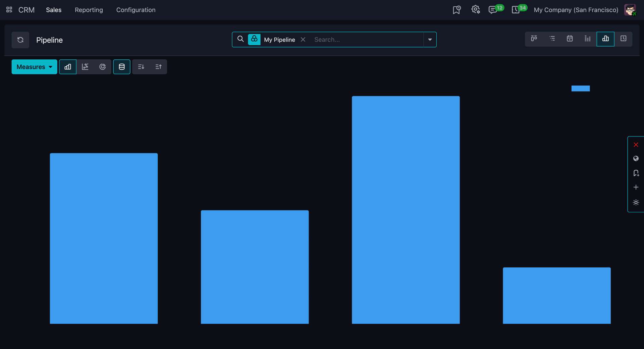This screenshot has height=349, width=644.
Task: Toggle Stacked chart option
Action: pos(122,67)
